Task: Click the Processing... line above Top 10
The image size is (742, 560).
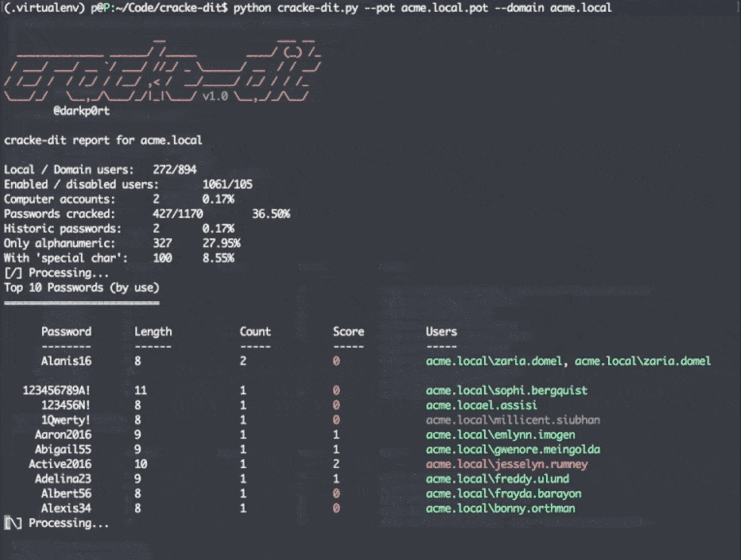Action: [57, 273]
